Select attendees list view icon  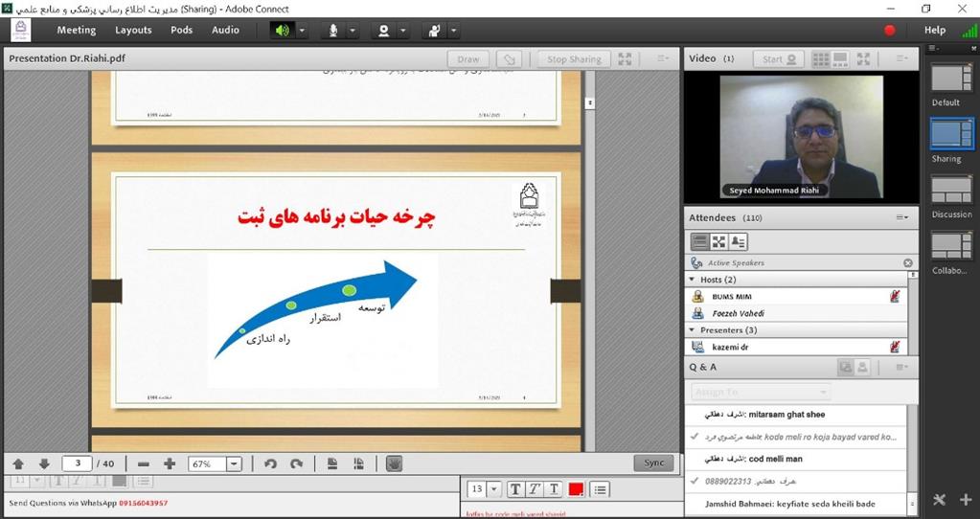pyautogui.click(x=700, y=241)
